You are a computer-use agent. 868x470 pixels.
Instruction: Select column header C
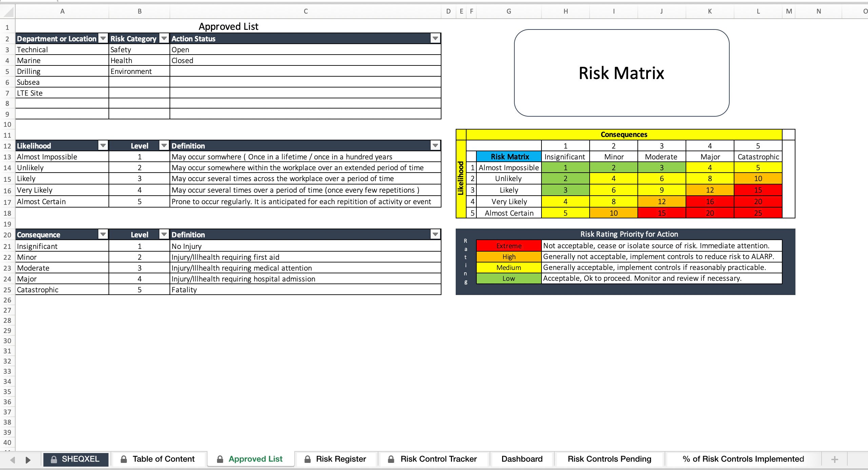[x=305, y=11]
